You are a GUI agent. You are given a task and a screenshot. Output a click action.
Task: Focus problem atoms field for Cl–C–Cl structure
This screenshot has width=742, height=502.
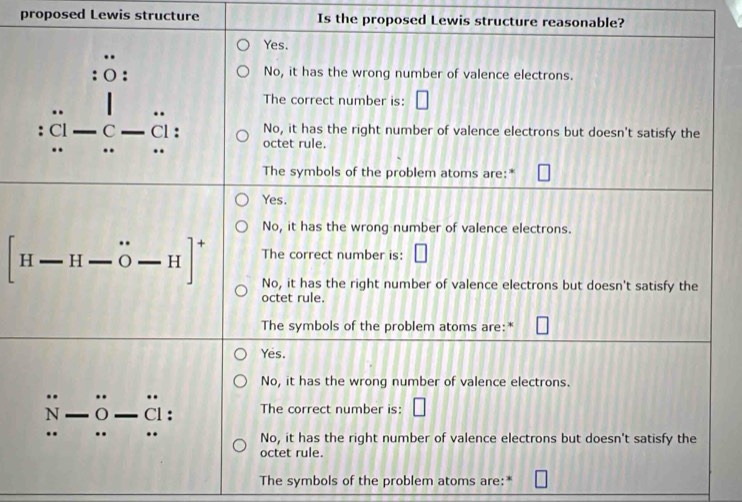pyautogui.click(x=544, y=172)
